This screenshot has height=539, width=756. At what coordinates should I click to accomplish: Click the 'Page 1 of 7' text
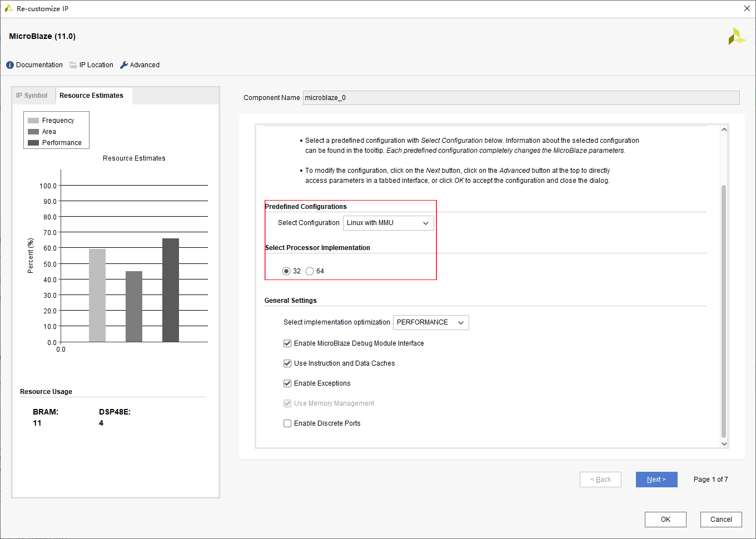710,480
